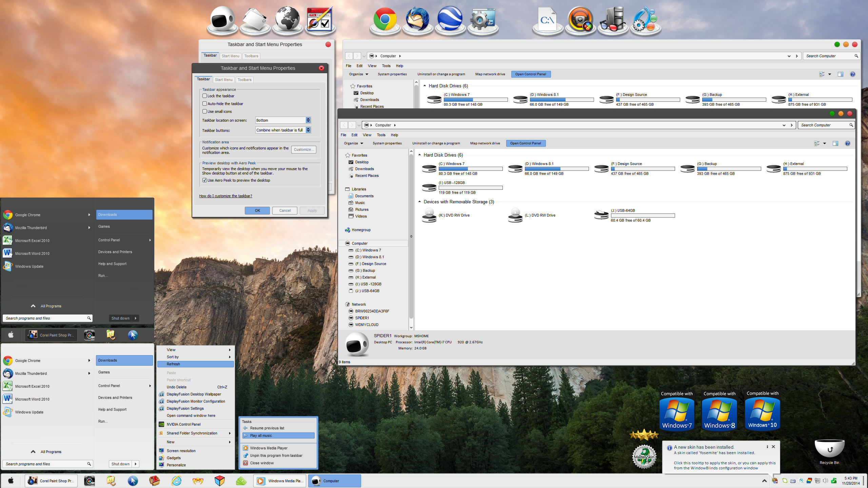Expand Control Panel submenu in upper start menu
This screenshot has width=868, height=488.
[150, 240]
